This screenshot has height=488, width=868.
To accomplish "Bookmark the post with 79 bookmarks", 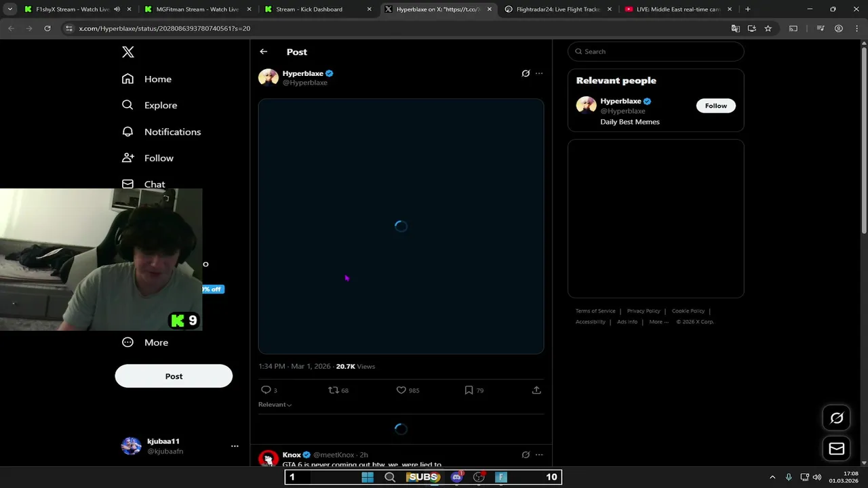I will [474, 390].
